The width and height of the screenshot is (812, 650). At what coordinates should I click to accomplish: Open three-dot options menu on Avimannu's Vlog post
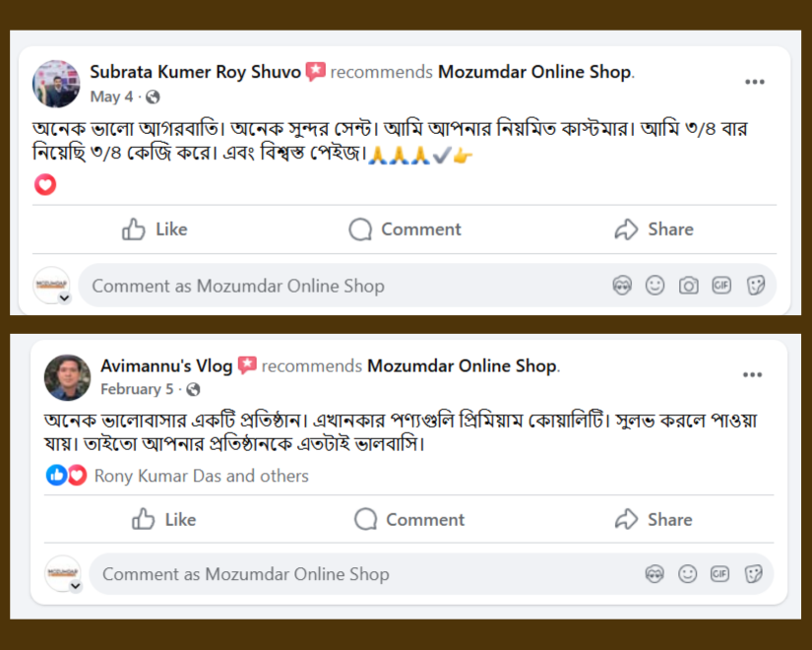click(x=752, y=375)
